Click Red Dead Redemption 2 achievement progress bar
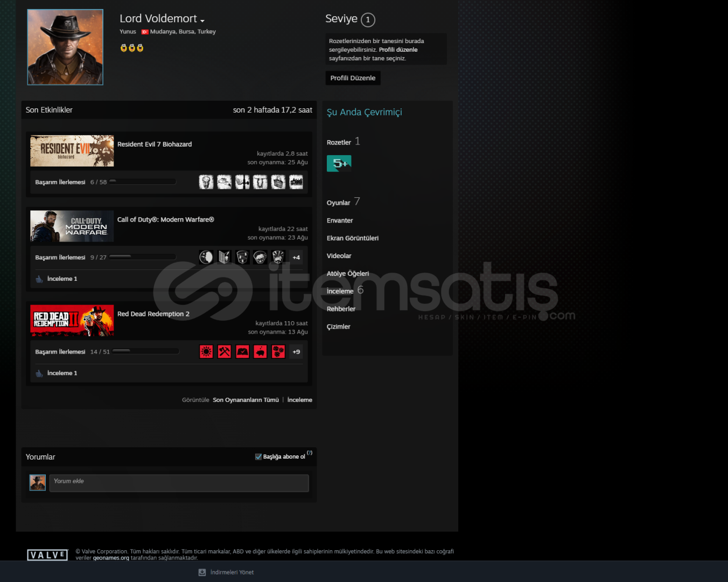Screen dimensions: 728x582 146,351
